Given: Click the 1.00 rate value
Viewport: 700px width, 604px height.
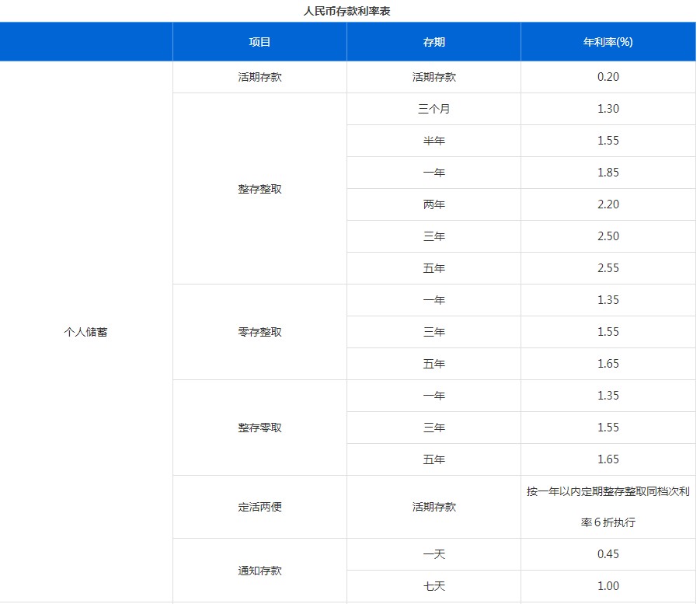Looking at the screenshot, I should [x=608, y=586].
